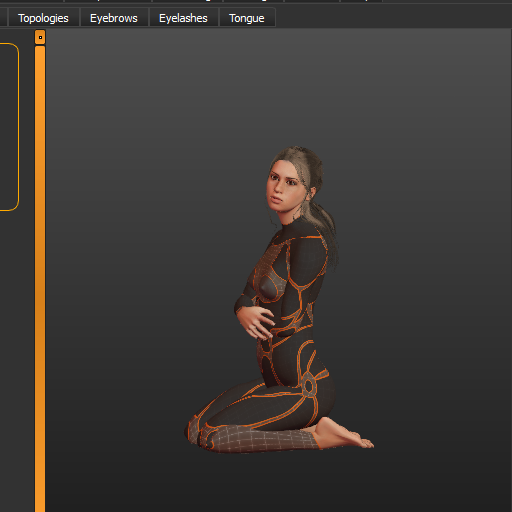Switch to the Eyebrows tab
Screen dimensions: 512x512
pyautogui.click(x=114, y=18)
